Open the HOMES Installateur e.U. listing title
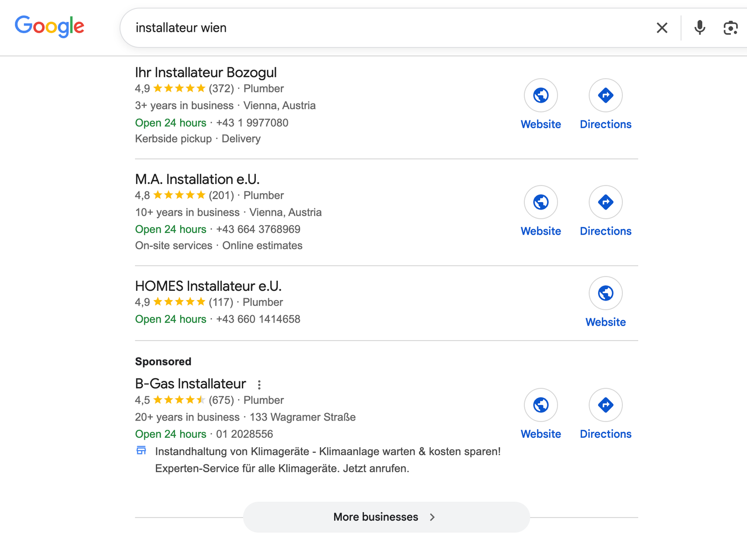Viewport: 747px width, 560px height. coord(208,286)
